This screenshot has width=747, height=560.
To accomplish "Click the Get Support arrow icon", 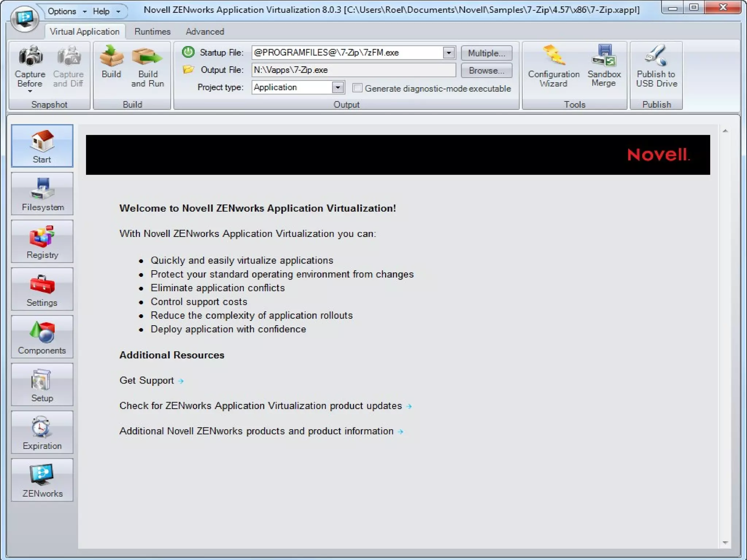I will pyautogui.click(x=181, y=381).
